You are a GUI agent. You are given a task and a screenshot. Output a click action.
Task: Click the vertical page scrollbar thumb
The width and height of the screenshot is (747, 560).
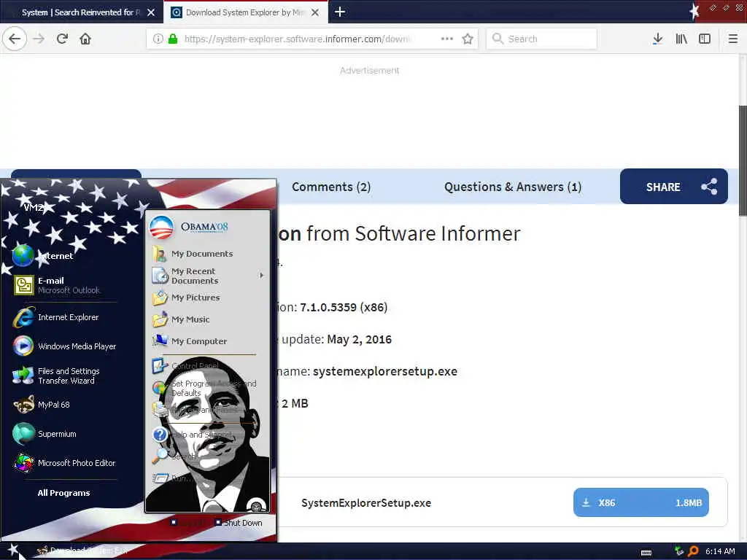click(743, 160)
